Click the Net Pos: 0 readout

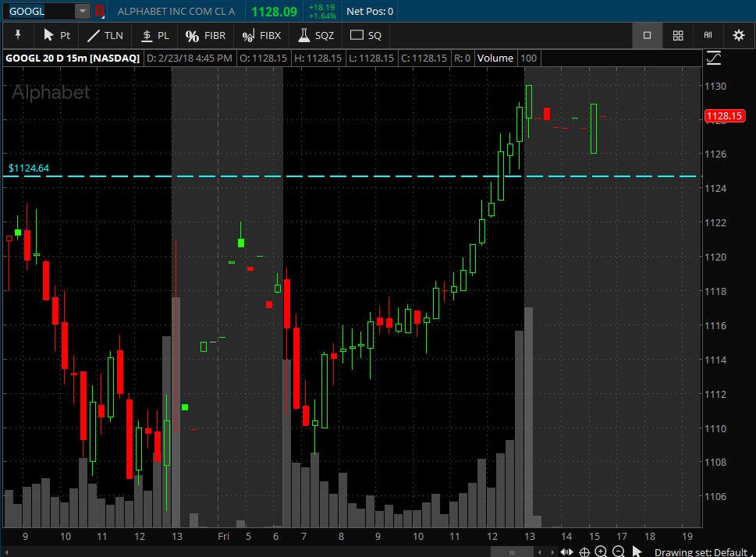(370, 11)
